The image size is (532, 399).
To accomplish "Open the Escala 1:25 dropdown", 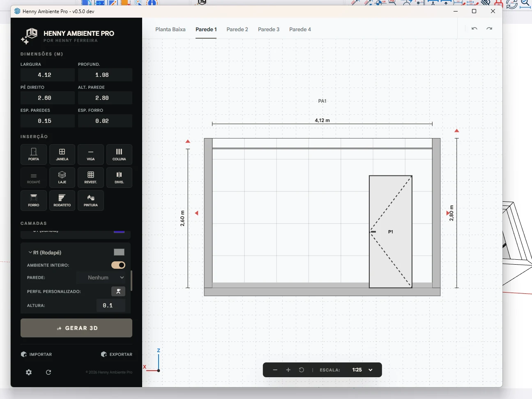I will pyautogui.click(x=362, y=370).
